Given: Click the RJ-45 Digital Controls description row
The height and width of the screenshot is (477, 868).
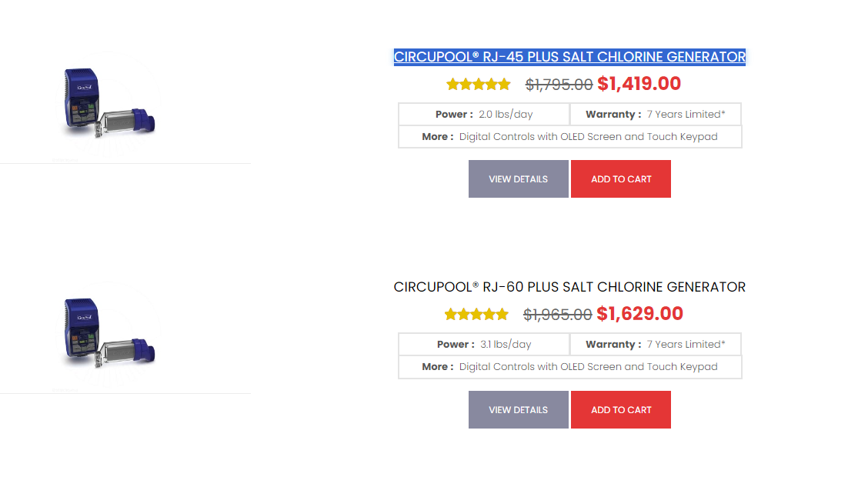Looking at the screenshot, I should (569, 137).
